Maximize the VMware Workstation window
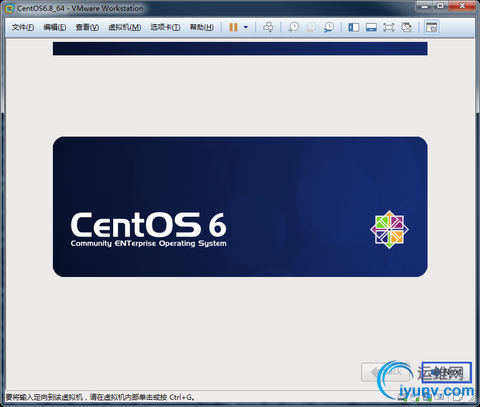Screen dimensions: 480x407 coord(440,6)
